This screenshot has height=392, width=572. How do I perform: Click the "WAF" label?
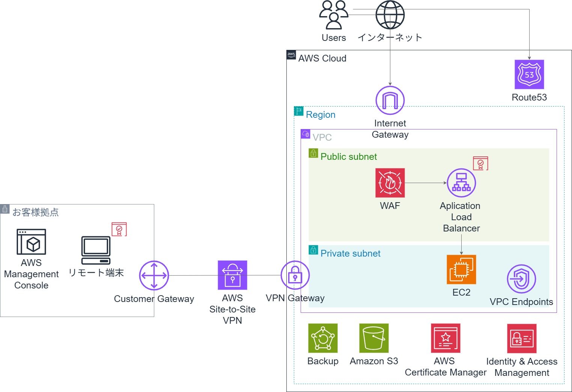[390, 206]
